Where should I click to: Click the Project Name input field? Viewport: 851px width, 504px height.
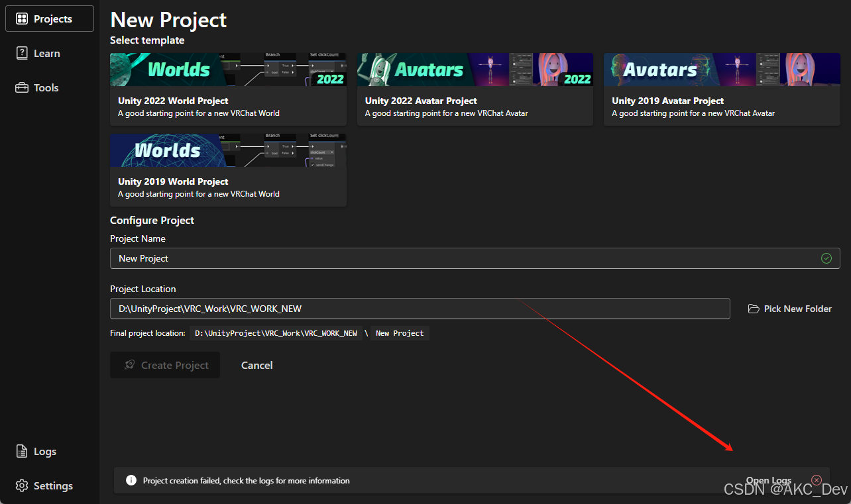click(475, 258)
